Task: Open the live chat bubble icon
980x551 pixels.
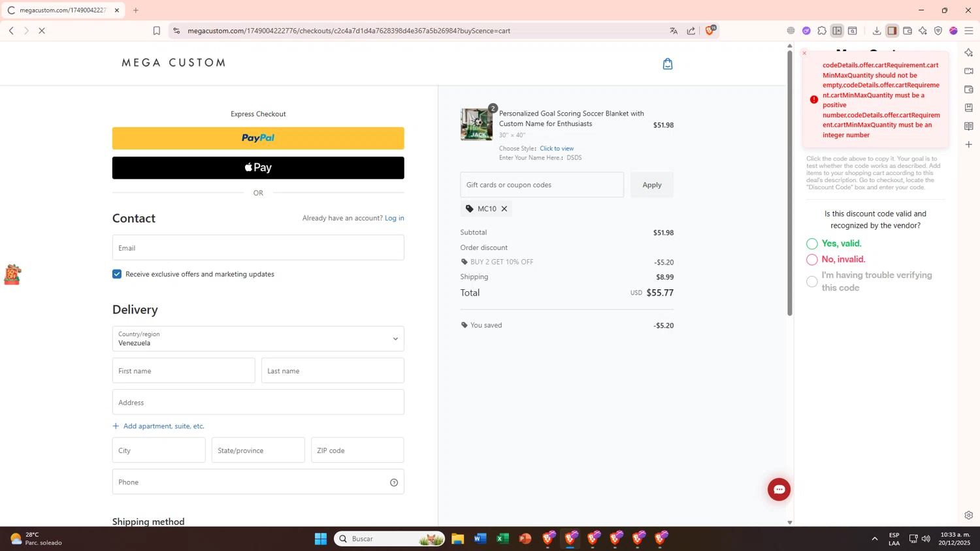Action: (x=779, y=490)
